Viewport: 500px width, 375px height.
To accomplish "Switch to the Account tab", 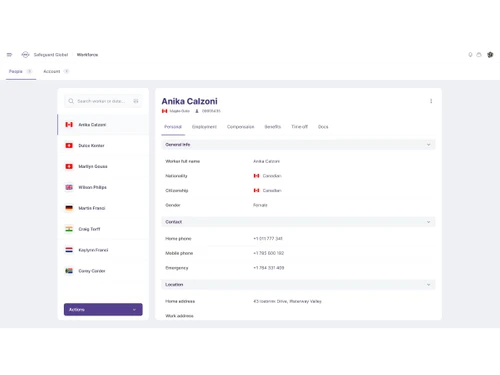I will click(56, 71).
